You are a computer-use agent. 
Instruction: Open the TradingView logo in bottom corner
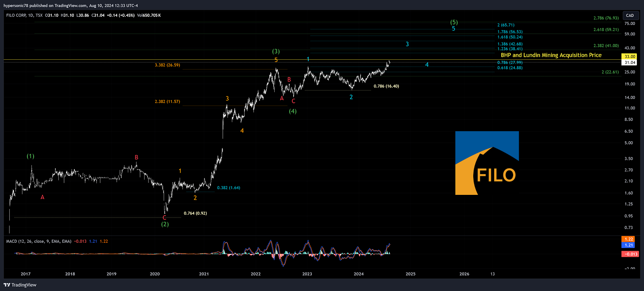pos(20,285)
